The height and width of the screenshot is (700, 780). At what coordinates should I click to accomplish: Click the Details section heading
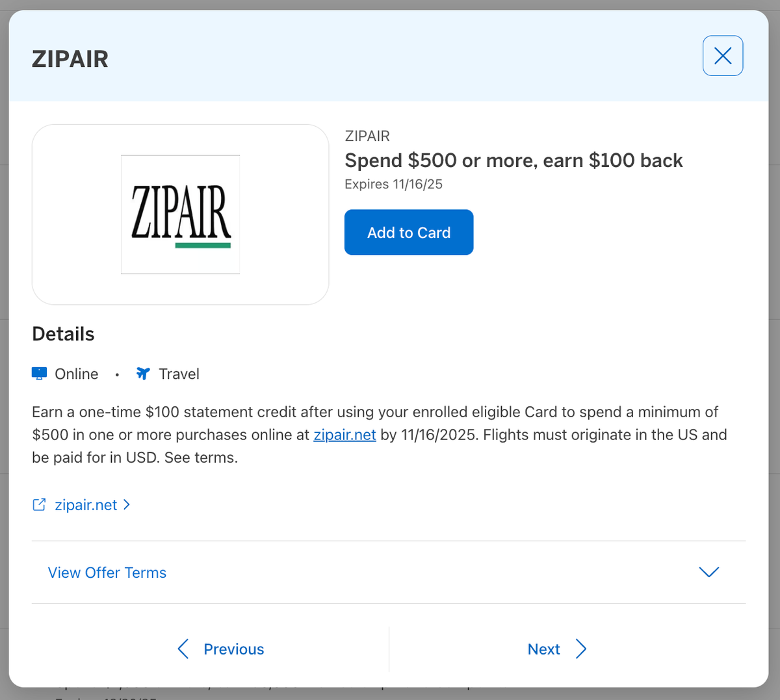point(63,334)
